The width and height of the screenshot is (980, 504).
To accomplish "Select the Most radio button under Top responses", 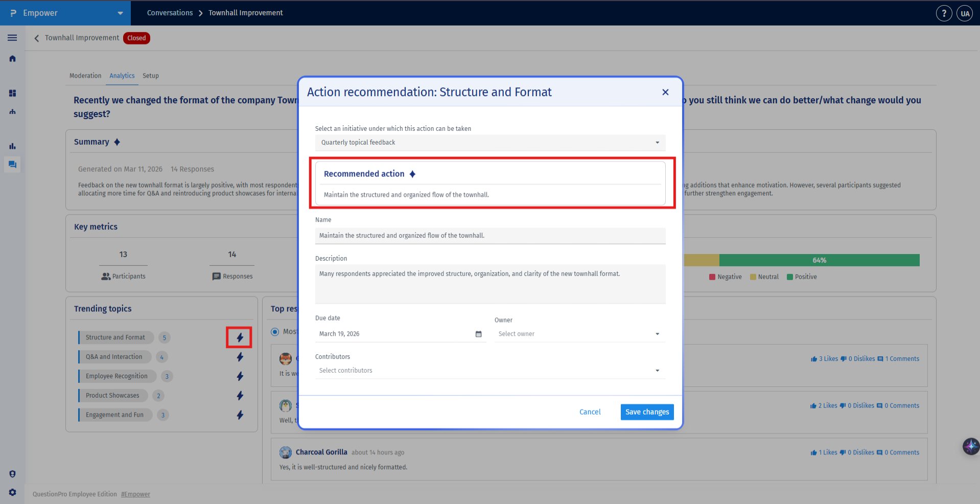I will coord(275,332).
